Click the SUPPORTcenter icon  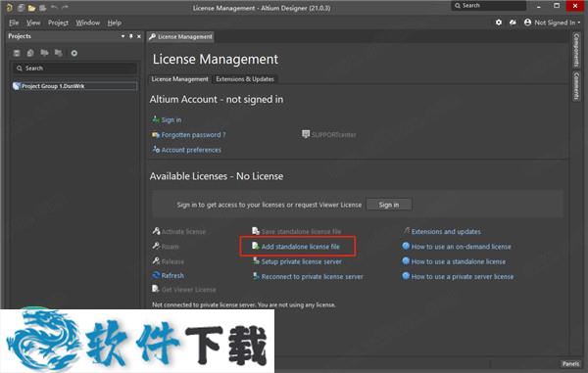[x=306, y=134]
